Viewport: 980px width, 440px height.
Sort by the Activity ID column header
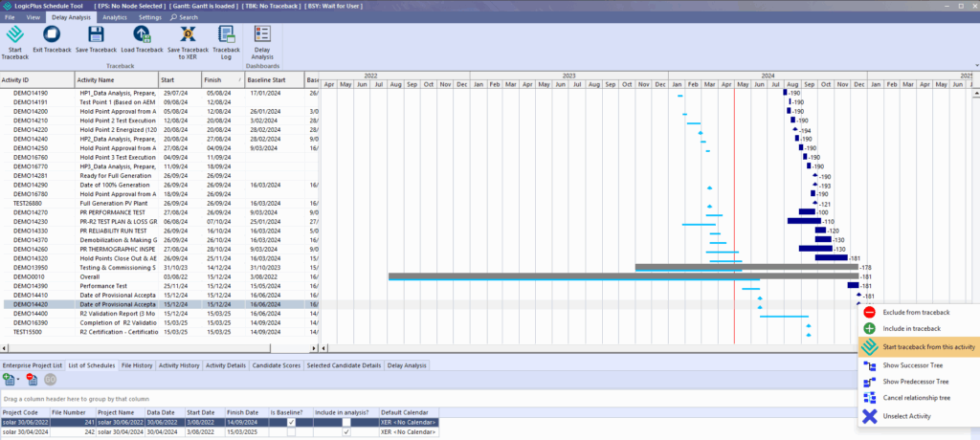click(x=36, y=80)
